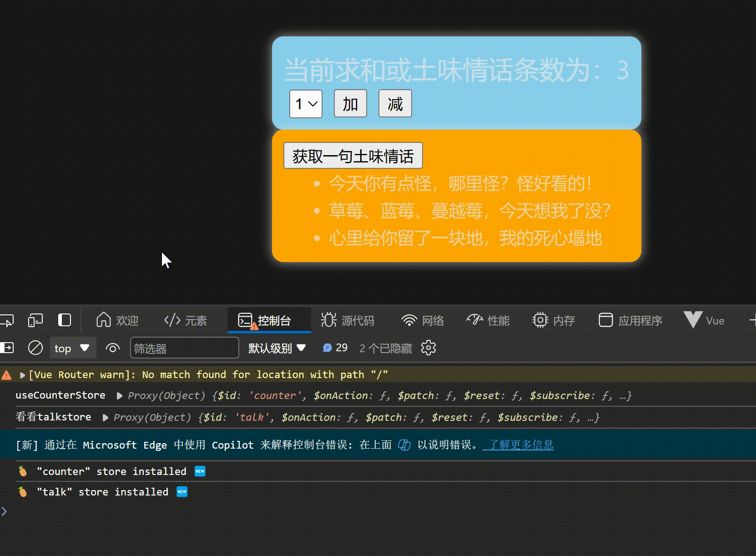The width and height of the screenshot is (756, 556).
Task: Click the 获取一句土味情话 button
Action: 353,156
